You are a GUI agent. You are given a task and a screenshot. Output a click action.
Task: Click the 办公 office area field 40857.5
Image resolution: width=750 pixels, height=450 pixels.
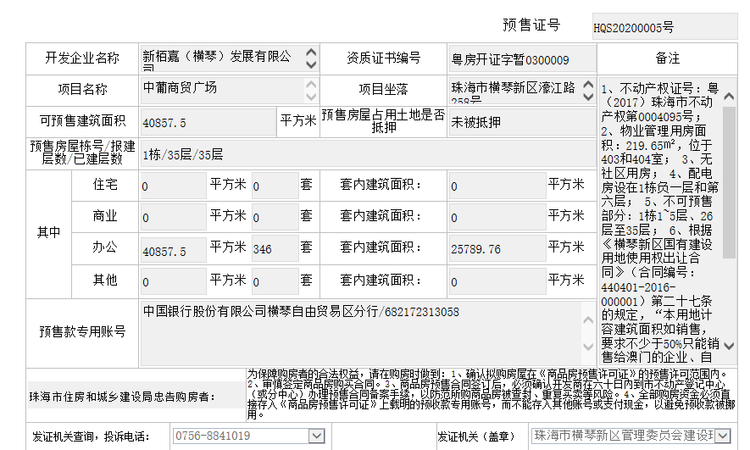click(173, 250)
